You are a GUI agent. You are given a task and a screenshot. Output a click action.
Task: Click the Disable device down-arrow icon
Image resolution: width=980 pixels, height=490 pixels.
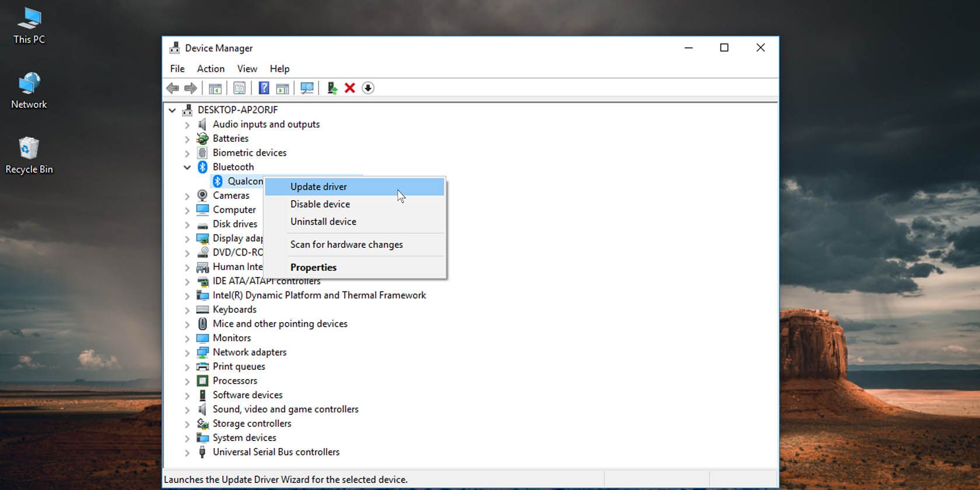[368, 88]
